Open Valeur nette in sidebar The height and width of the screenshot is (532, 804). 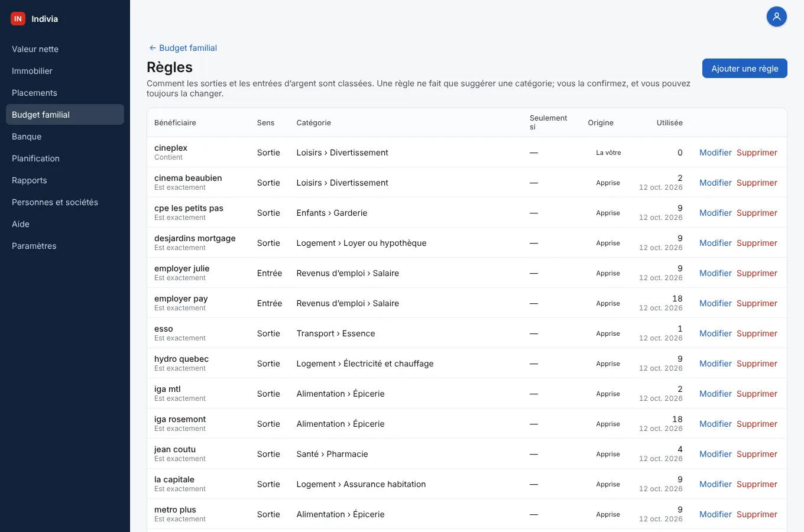(65, 49)
